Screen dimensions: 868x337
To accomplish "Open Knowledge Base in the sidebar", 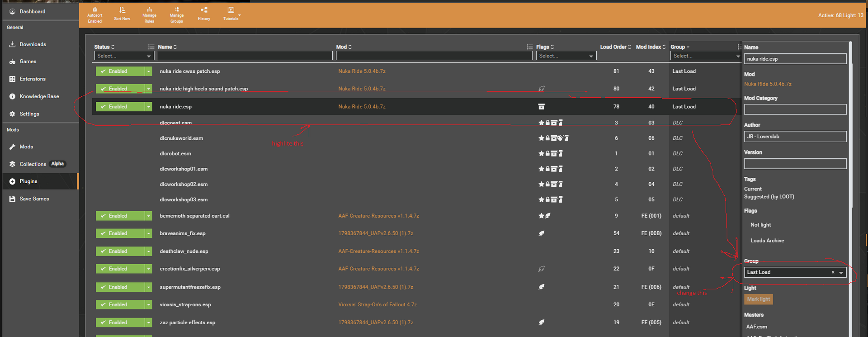I will pyautogui.click(x=39, y=96).
